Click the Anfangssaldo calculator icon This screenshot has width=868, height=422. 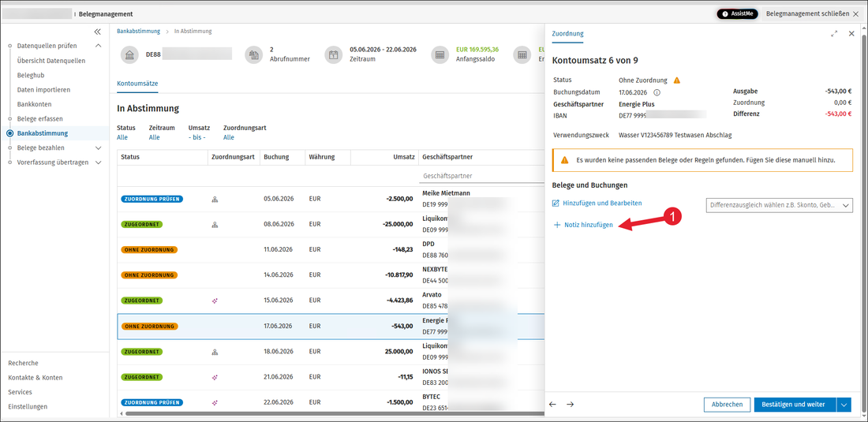440,55
